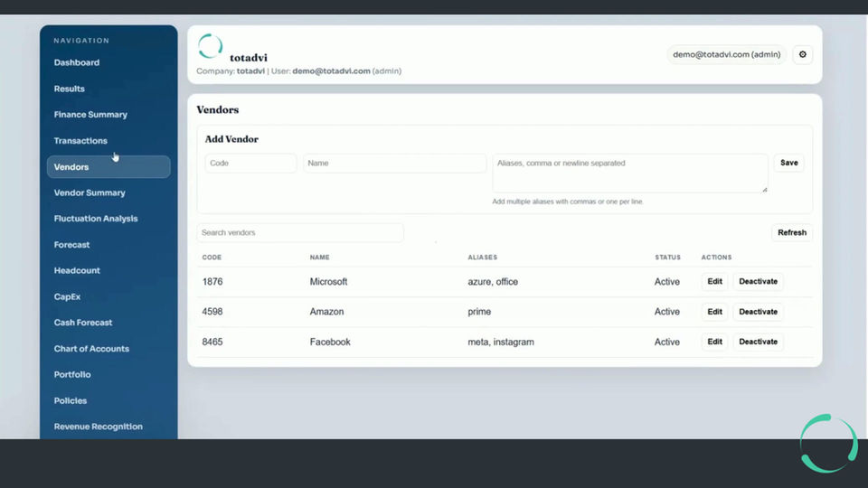Click the STATUS column header
The width and height of the screenshot is (868, 488).
[667, 258]
